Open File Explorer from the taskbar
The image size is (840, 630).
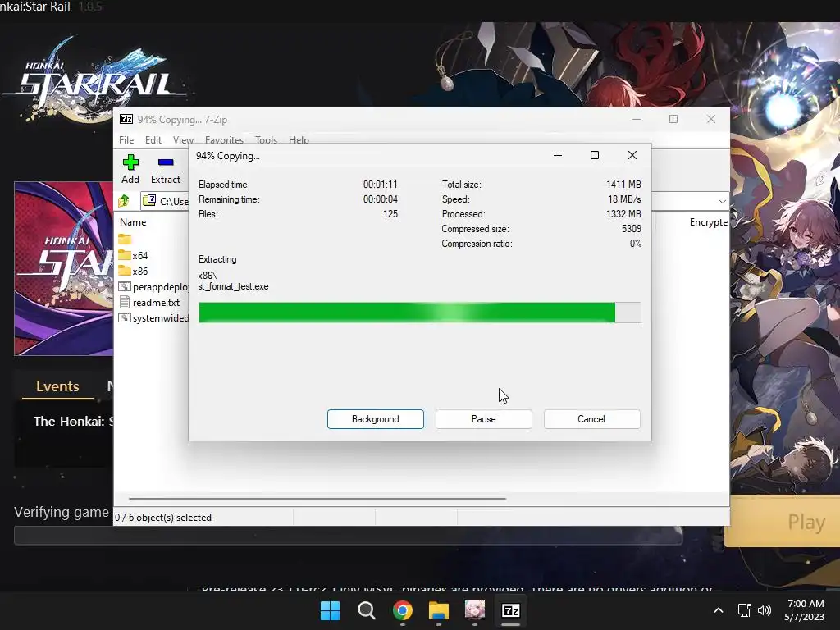(439, 610)
